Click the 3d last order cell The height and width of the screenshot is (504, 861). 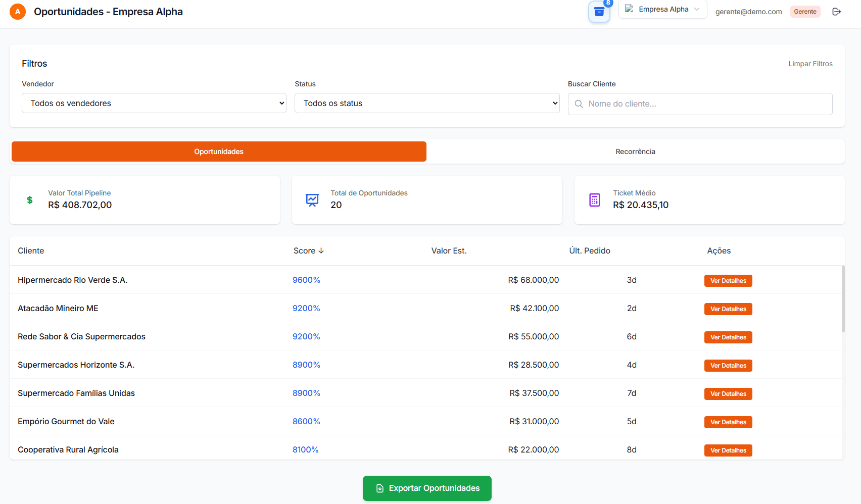tap(632, 280)
